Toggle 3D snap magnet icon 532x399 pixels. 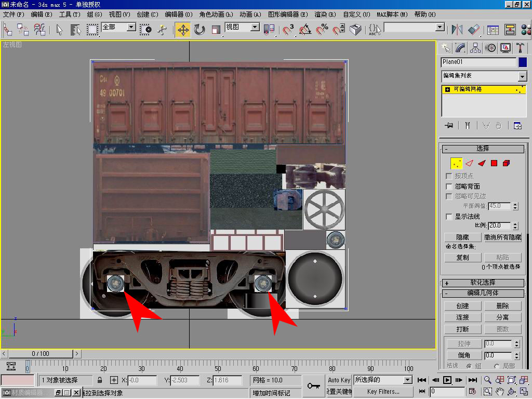point(288,30)
